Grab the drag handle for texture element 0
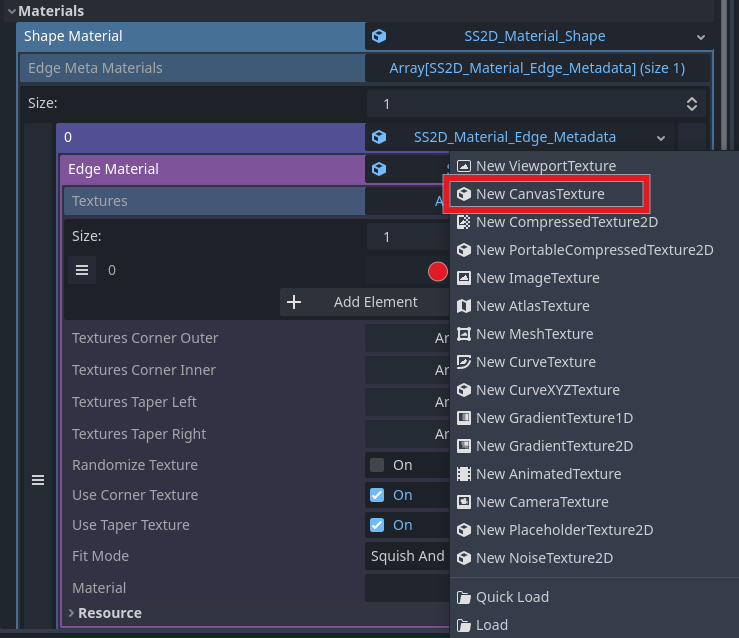739x638 pixels. (83, 270)
